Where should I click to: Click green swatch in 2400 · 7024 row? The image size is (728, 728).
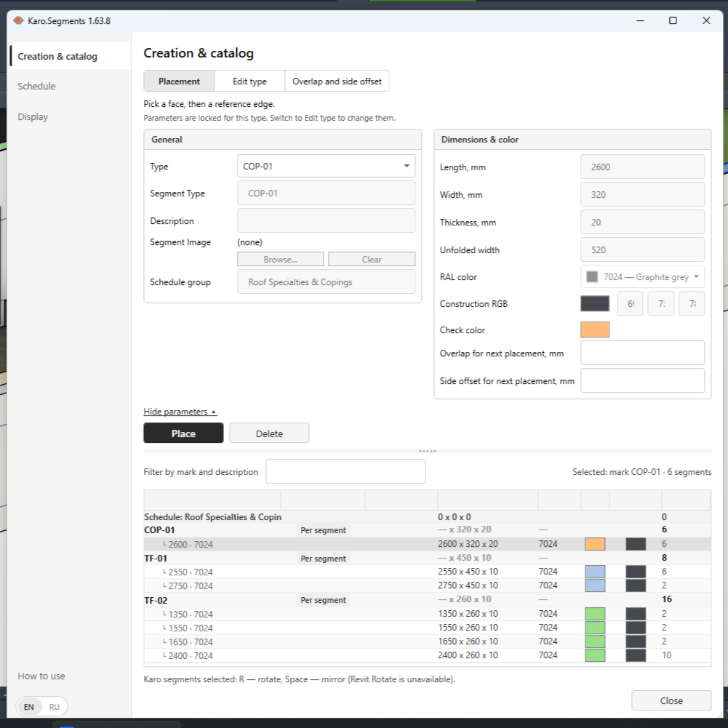pyautogui.click(x=595, y=655)
